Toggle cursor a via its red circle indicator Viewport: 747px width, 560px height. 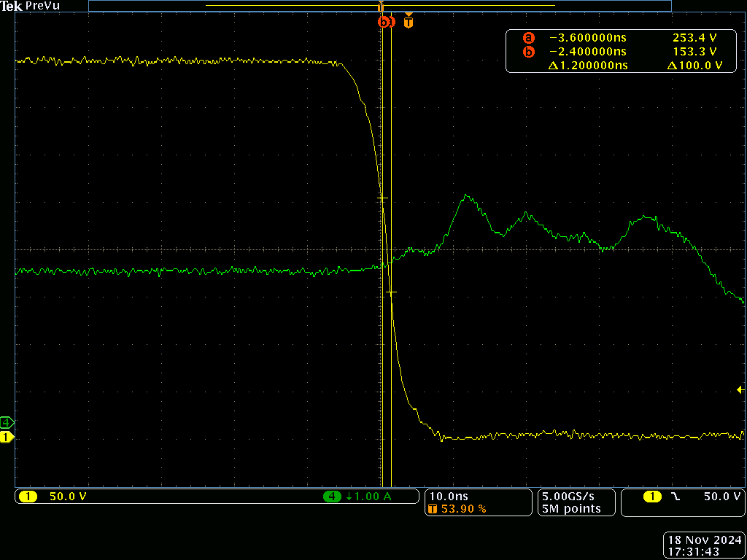[x=529, y=37]
